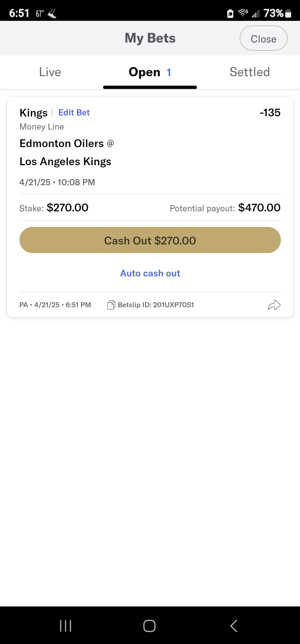300x644 pixels.
Task: Tap the Los Angeles Kings matchup text
Action: 65,162
